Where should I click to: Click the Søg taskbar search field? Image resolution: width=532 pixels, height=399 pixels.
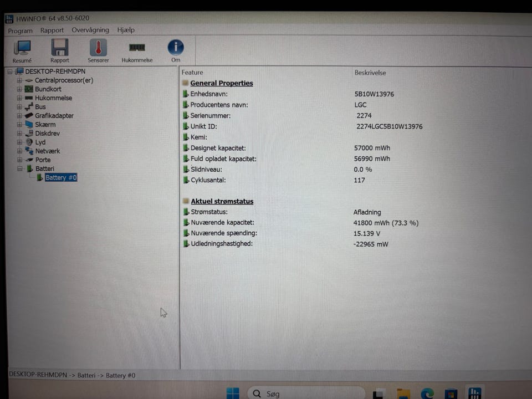[x=306, y=393]
